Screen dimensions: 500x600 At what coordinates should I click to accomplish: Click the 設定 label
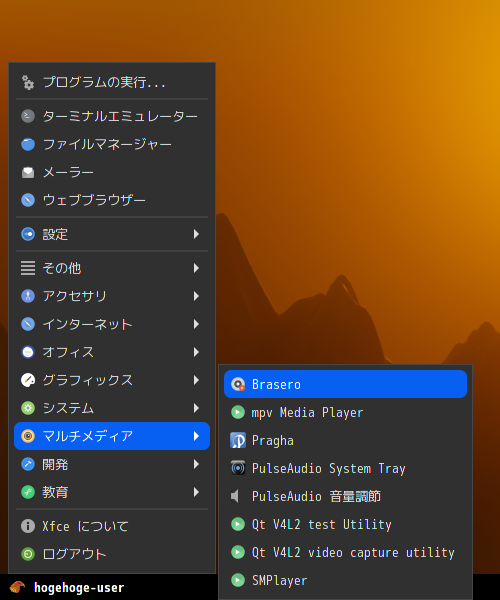pos(55,234)
